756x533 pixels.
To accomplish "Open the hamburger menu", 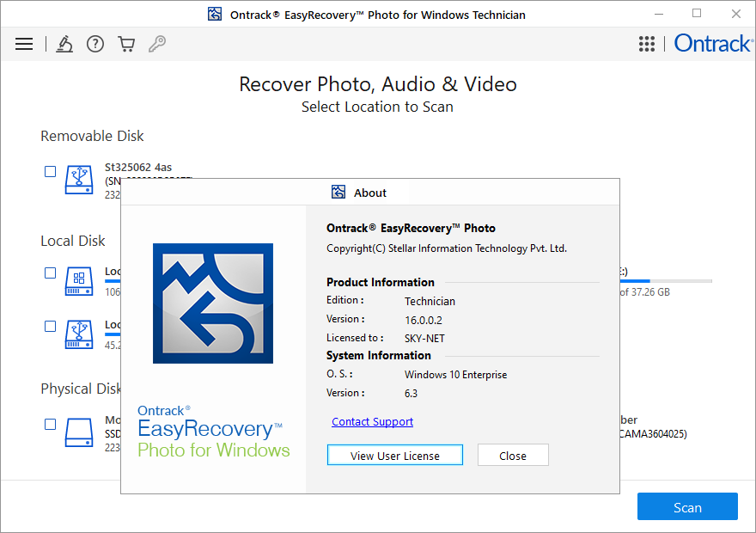I will (x=24, y=44).
